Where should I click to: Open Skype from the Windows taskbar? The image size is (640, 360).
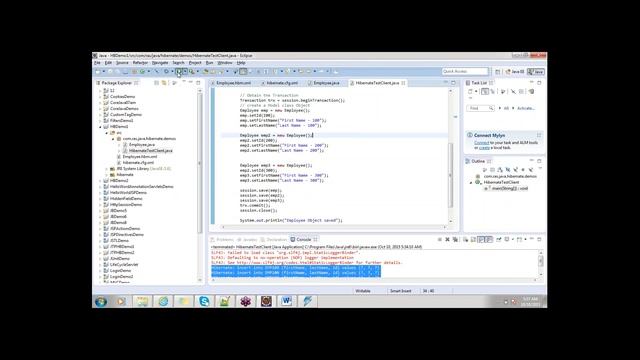(204, 301)
